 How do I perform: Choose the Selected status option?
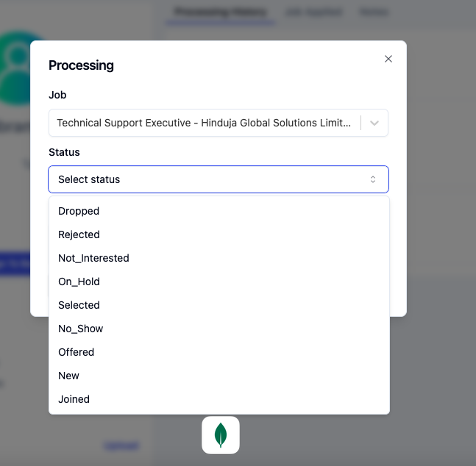(x=79, y=305)
